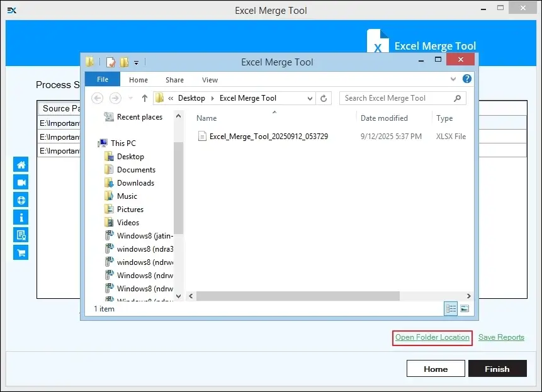542x392 pixels.
Task: Switch to large thumbnails view in the file list
Action: (x=463, y=308)
